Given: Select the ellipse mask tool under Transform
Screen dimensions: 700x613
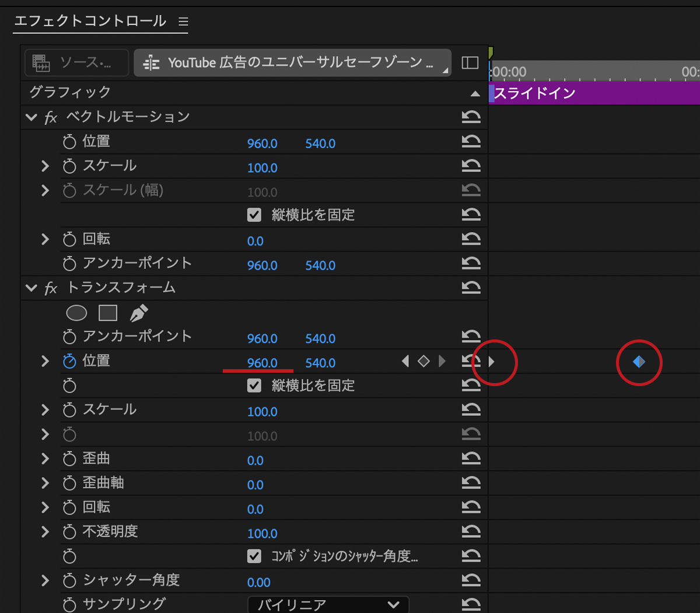Looking at the screenshot, I should point(76,313).
